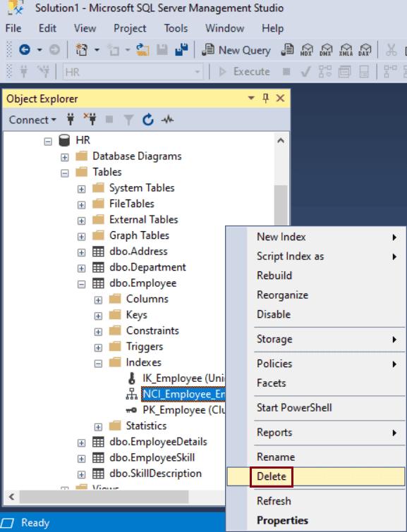
Task: Choose Delete from the context menu
Action: click(x=316, y=476)
